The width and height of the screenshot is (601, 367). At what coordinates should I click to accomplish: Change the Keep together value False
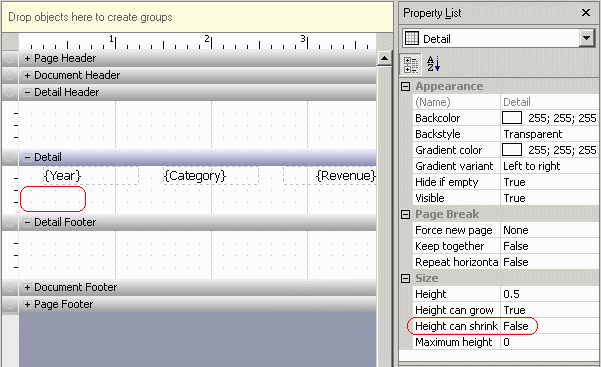(549, 246)
